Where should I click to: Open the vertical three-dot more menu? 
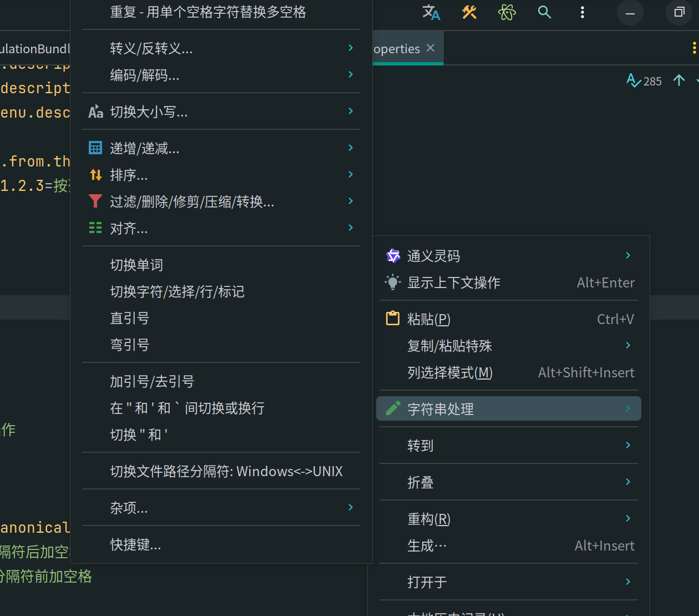point(582,12)
